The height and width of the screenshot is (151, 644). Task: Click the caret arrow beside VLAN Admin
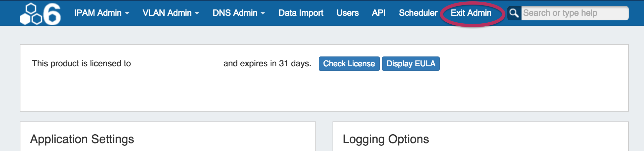tap(197, 13)
